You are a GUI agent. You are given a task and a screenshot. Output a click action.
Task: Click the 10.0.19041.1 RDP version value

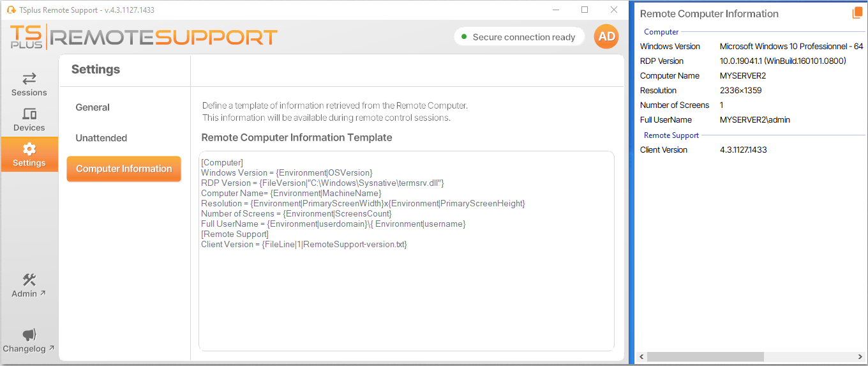coord(782,61)
